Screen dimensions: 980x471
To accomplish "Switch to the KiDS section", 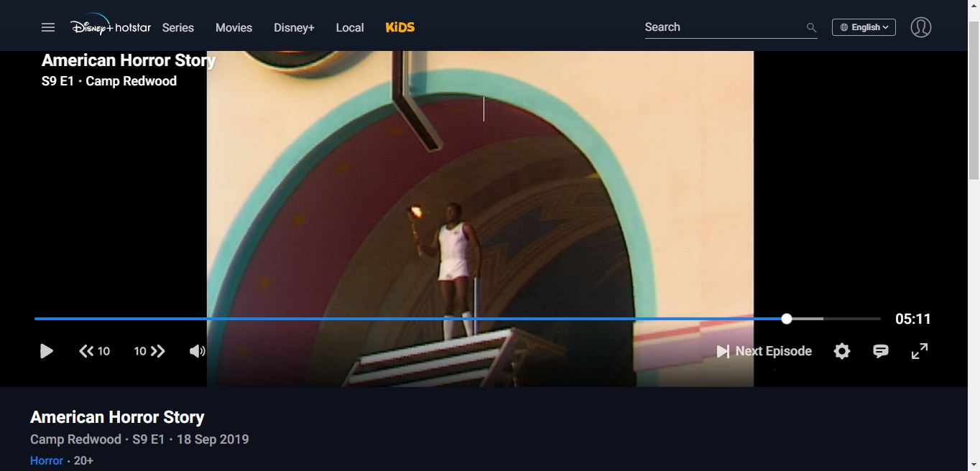I will pyautogui.click(x=400, y=27).
